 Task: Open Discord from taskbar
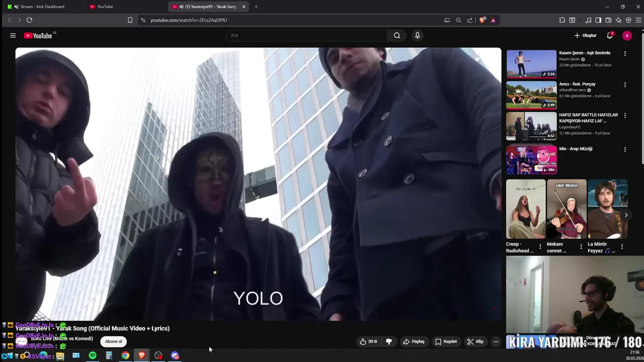[175, 355]
